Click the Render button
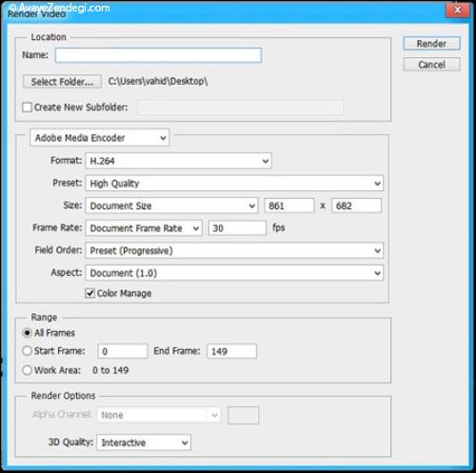Viewport: 476px width, 473px height. coord(431,44)
